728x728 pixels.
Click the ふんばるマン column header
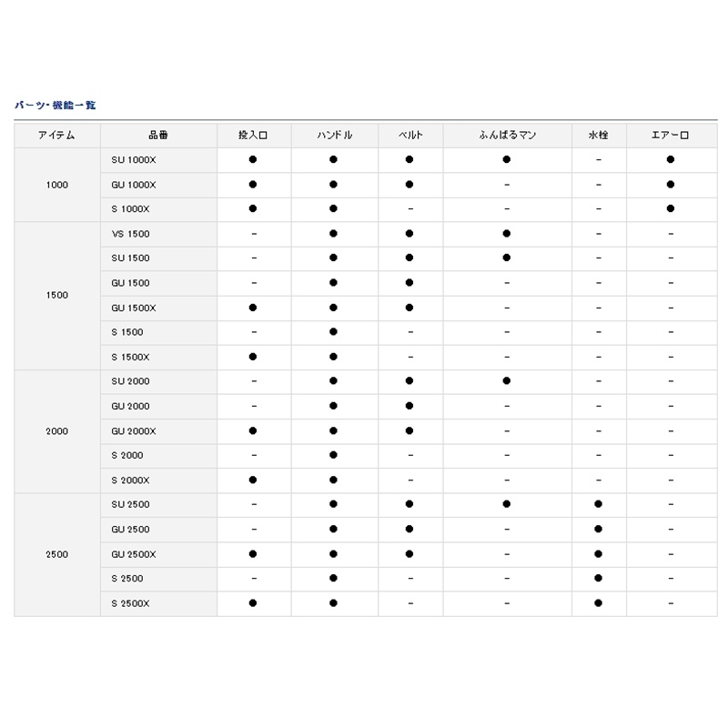[x=507, y=135]
